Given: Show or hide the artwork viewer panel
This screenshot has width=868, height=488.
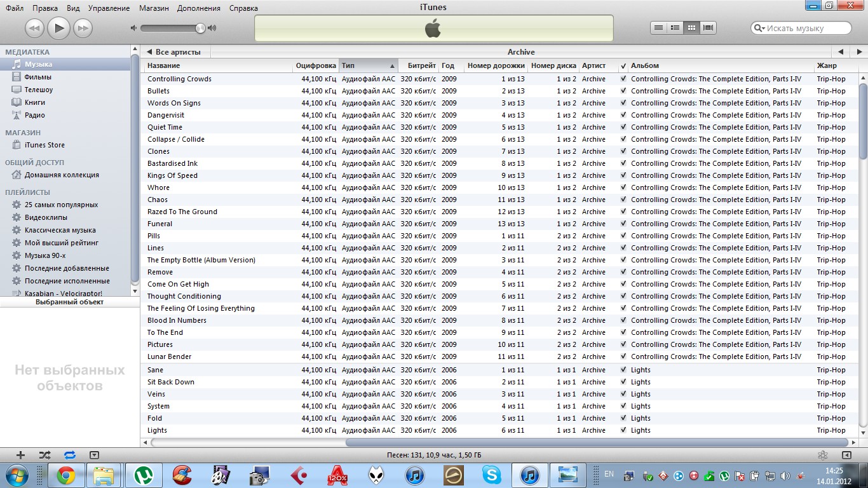Looking at the screenshot, I should [94, 455].
